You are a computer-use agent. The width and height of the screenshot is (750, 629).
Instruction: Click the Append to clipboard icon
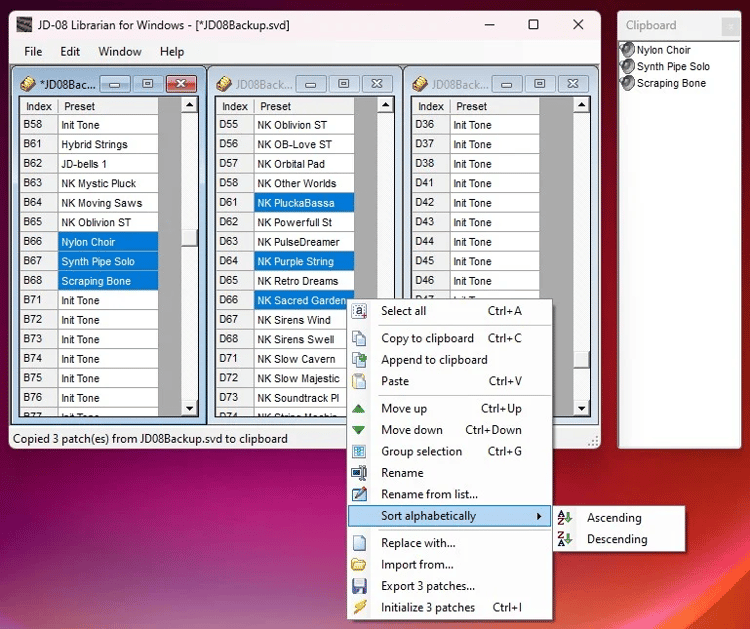tap(359, 360)
